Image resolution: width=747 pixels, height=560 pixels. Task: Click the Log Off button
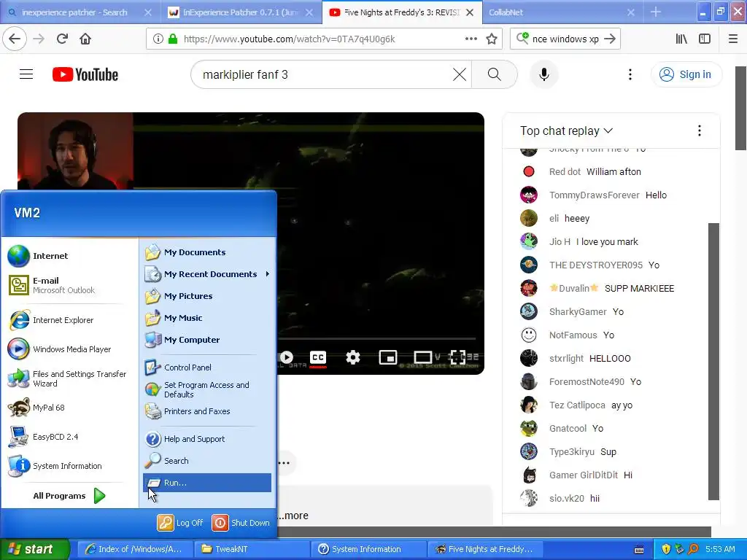pyautogui.click(x=181, y=522)
